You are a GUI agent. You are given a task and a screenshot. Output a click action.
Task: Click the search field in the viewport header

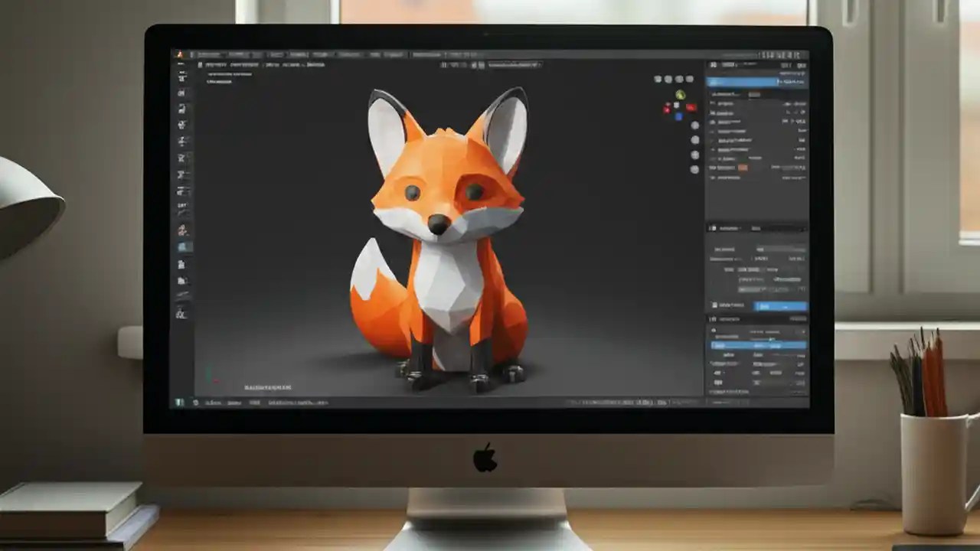(513, 65)
